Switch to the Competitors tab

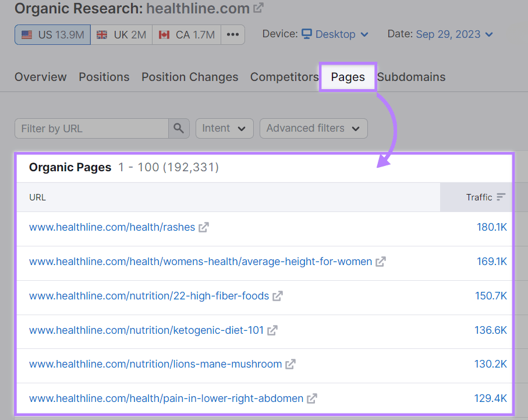[x=285, y=77]
